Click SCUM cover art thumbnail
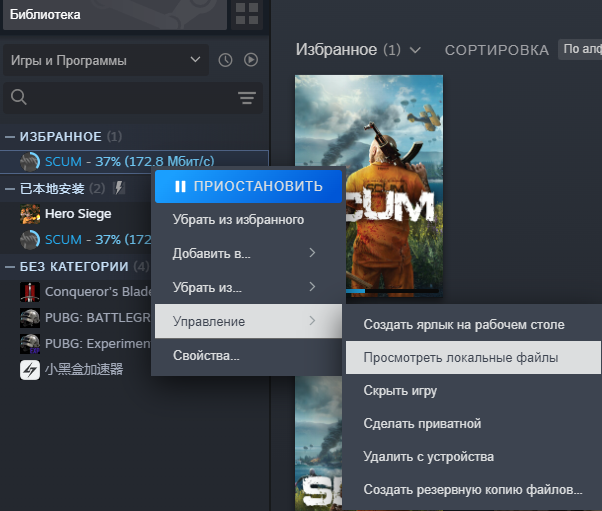Viewport: 602px width, 511px height. tap(369, 186)
